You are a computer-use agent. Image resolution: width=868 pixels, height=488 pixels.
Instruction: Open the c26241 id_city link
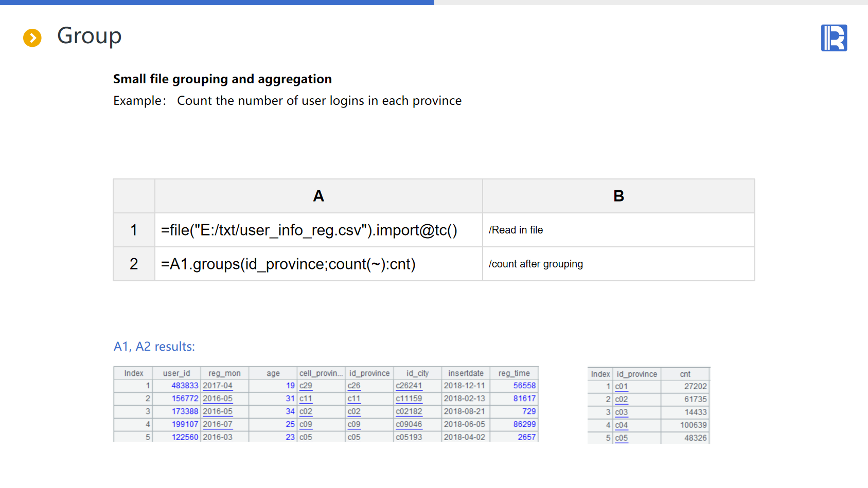pos(409,386)
